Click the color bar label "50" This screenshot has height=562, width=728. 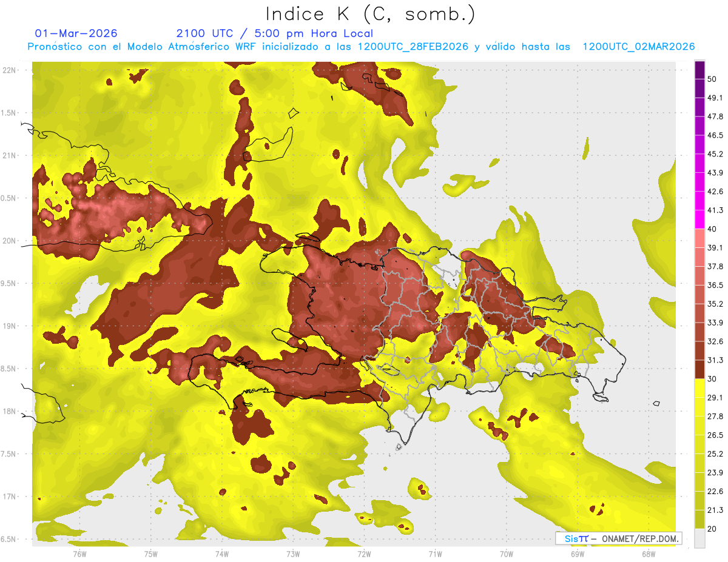coord(712,79)
